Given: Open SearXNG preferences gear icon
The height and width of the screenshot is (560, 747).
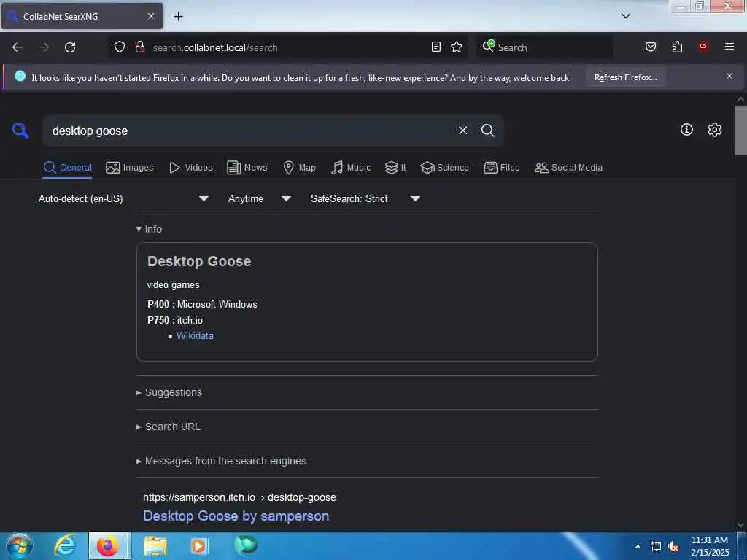Looking at the screenshot, I should (714, 130).
